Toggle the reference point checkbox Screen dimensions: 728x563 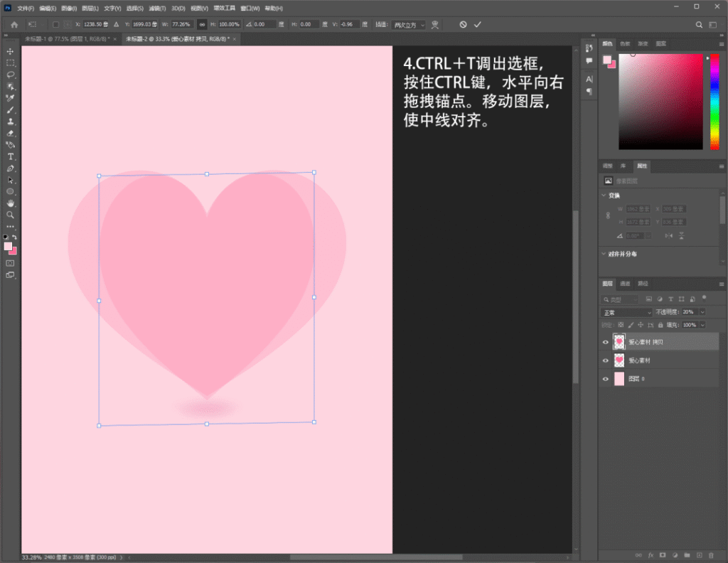(55, 25)
